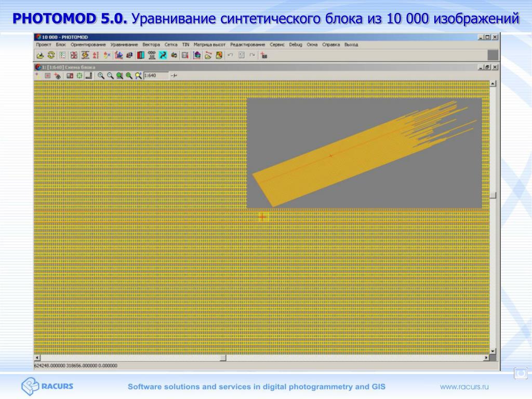Click the vertical scrollbar up arrow
Screen dimensions: 532x399
pos(493,84)
